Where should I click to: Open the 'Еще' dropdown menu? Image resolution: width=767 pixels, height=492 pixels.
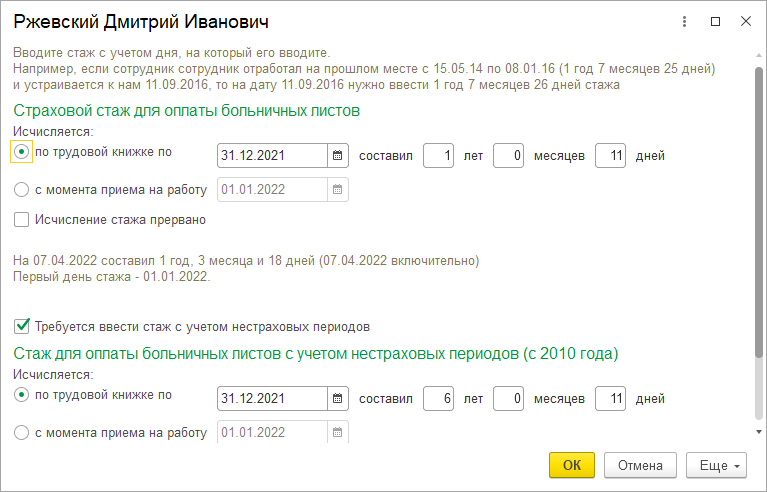coord(716,465)
